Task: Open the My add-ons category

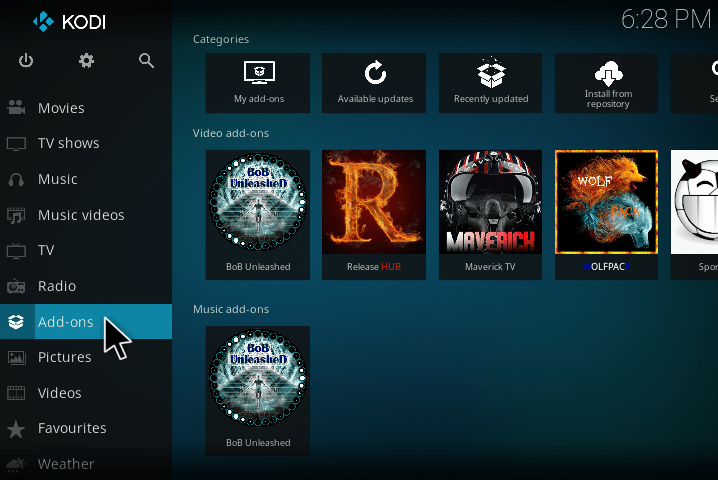Action: click(258, 83)
